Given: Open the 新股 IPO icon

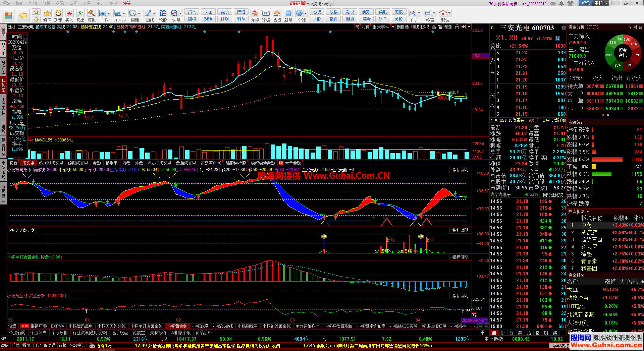Looking at the screenshot, I should (x=288, y=15).
